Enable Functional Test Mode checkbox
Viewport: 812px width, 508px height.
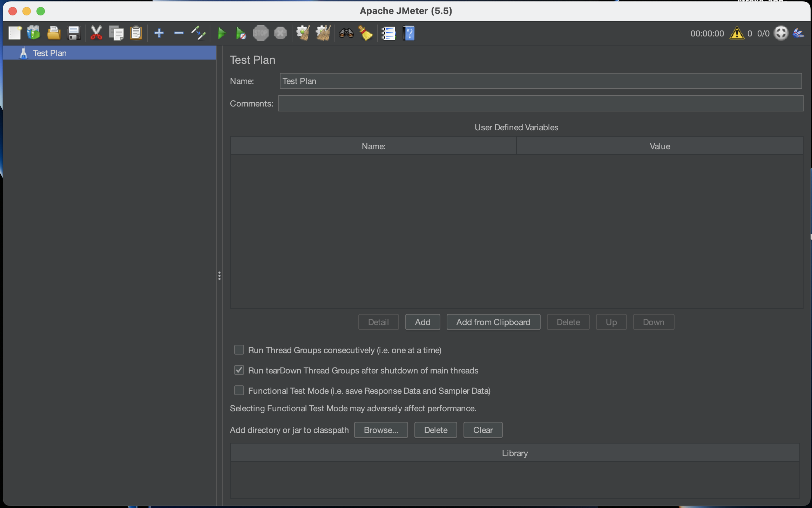pos(239,390)
